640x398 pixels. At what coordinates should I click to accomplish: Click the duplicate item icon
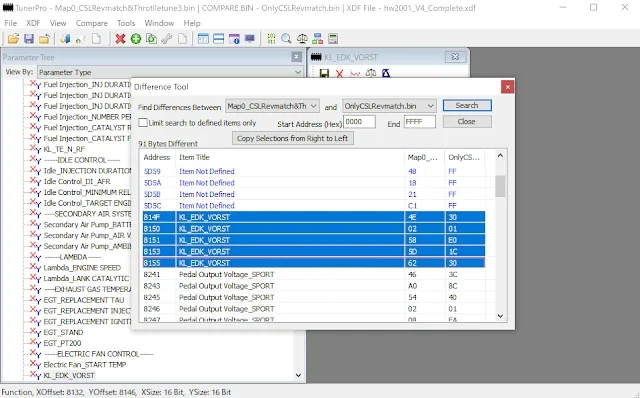[x=151, y=39]
